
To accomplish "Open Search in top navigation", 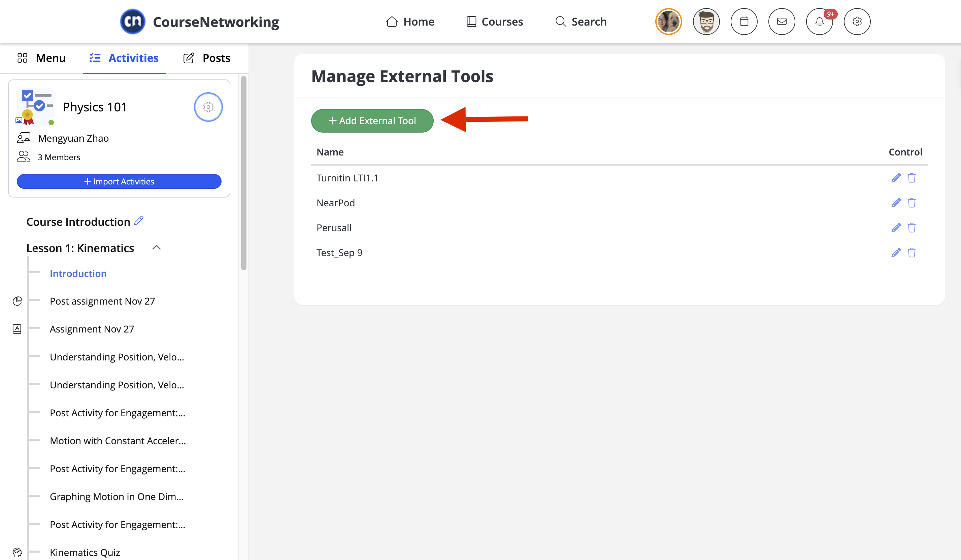I will 581,22.
